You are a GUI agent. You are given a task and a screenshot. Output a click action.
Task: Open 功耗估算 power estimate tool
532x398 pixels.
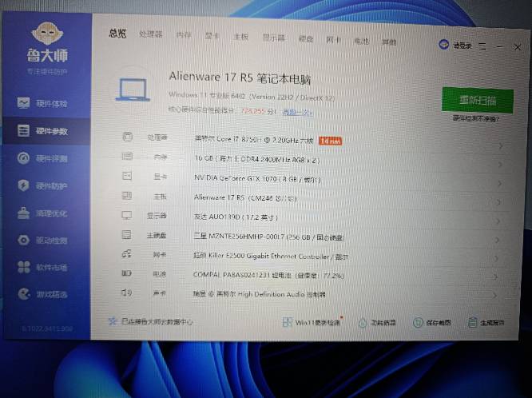pos(377,323)
